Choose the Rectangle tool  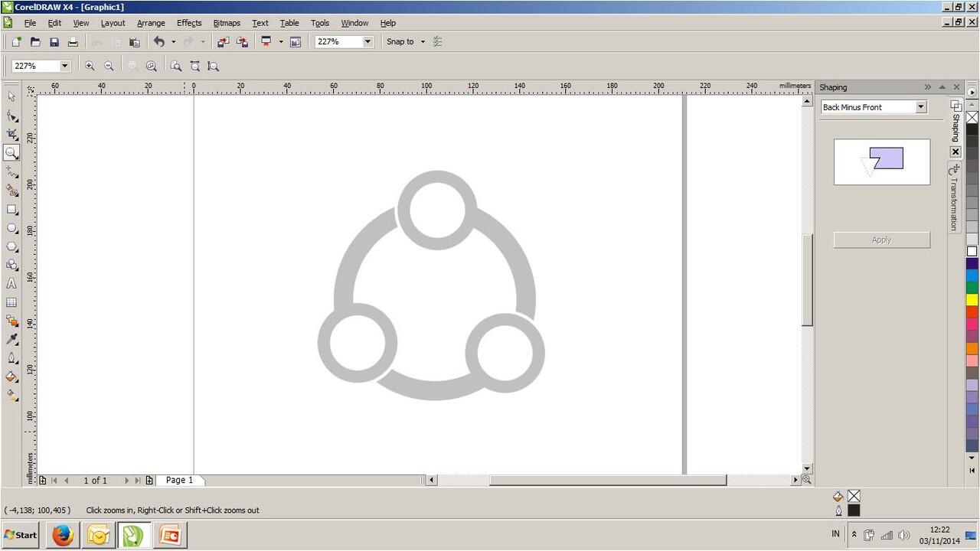pos(11,210)
